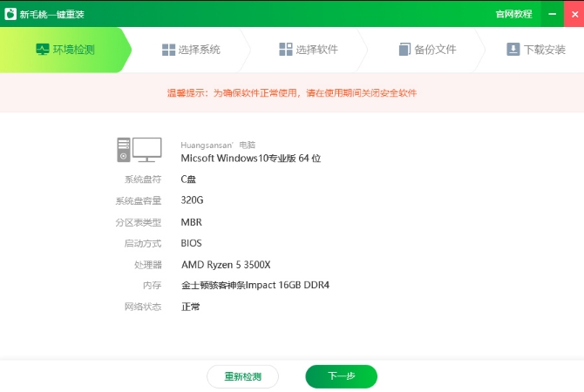Click Micsoft Windows10专业版 64 位 text
Screen dimensions: 584x392
click(x=251, y=159)
